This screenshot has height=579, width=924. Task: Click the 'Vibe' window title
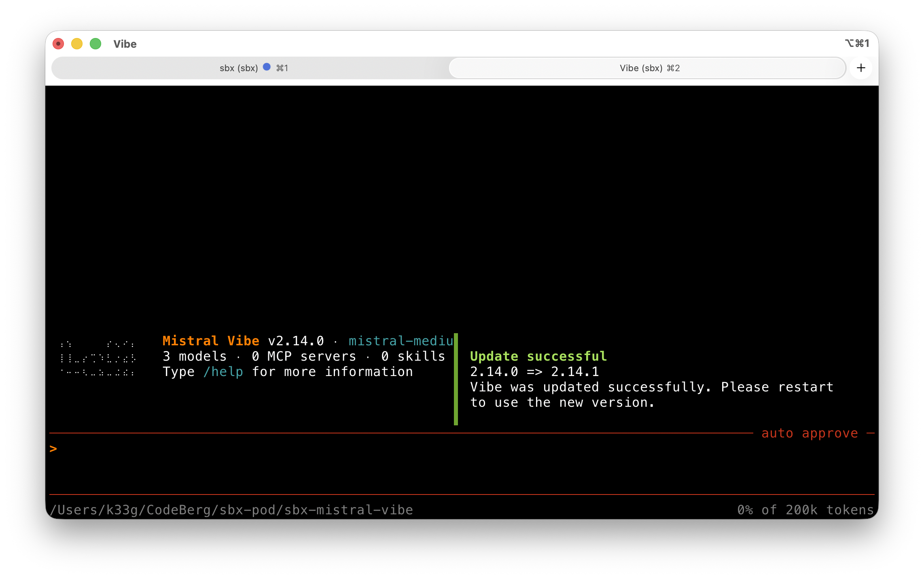pos(125,44)
